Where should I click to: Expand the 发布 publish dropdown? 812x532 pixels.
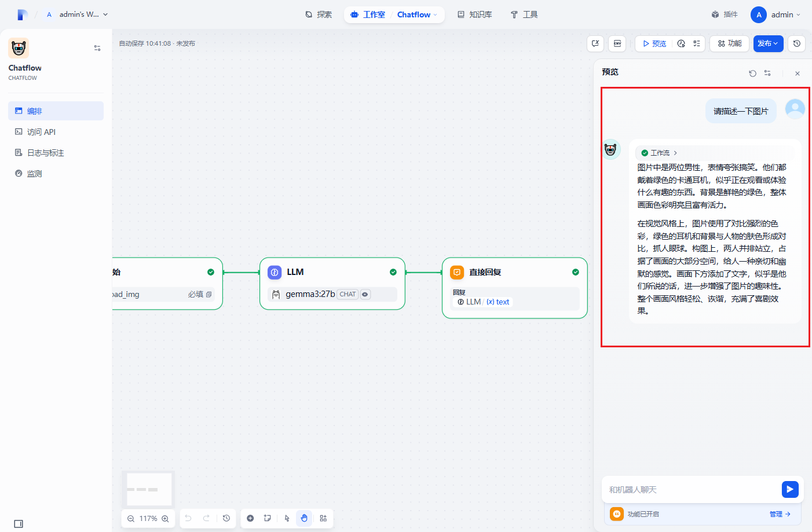[x=768, y=43]
